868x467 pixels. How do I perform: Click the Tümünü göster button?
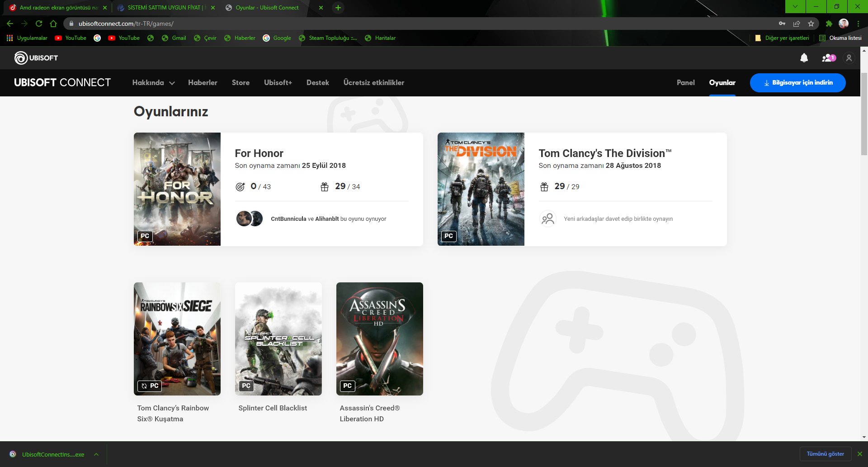[x=826, y=454]
